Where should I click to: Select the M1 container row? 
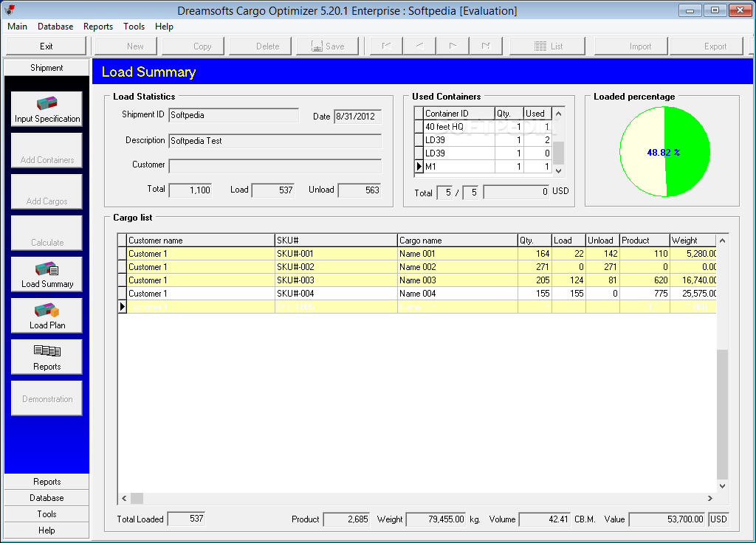click(x=483, y=167)
